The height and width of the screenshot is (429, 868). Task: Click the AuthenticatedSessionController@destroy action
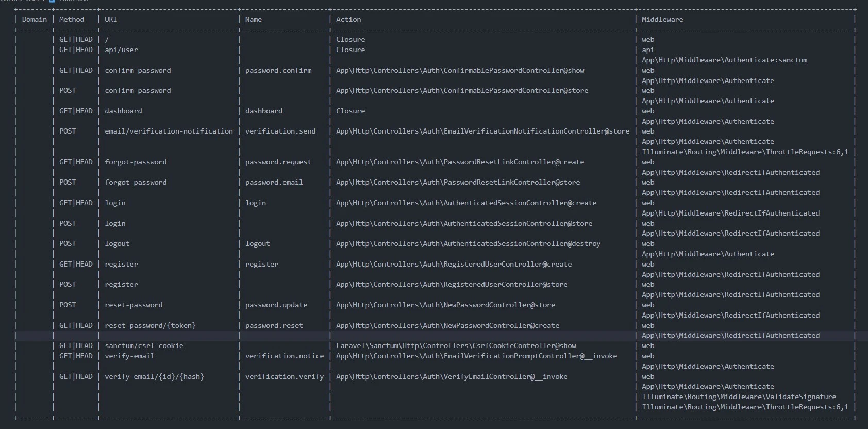[x=468, y=244]
